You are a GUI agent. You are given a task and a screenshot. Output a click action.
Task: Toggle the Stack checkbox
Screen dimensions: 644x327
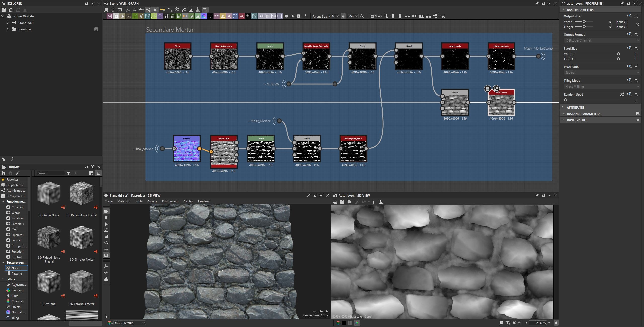pos(372,16)
